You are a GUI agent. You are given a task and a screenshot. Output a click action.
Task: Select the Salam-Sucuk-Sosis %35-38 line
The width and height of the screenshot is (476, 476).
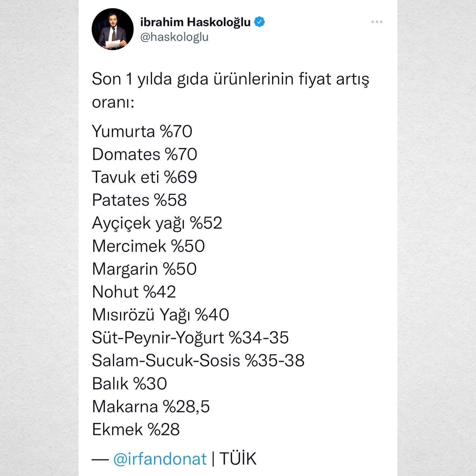[x=198, y=361]
